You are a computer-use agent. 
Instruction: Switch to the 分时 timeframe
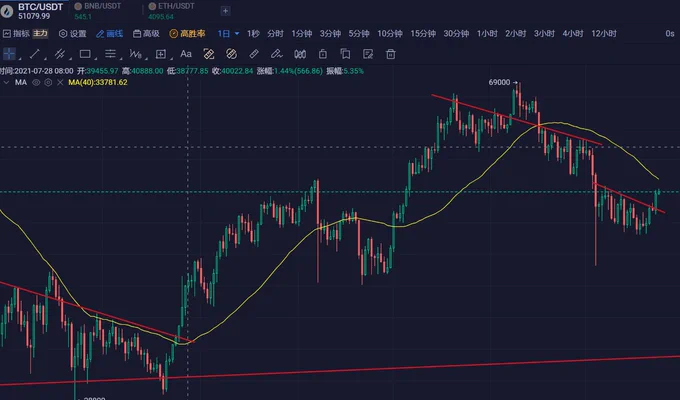(275, 33)
